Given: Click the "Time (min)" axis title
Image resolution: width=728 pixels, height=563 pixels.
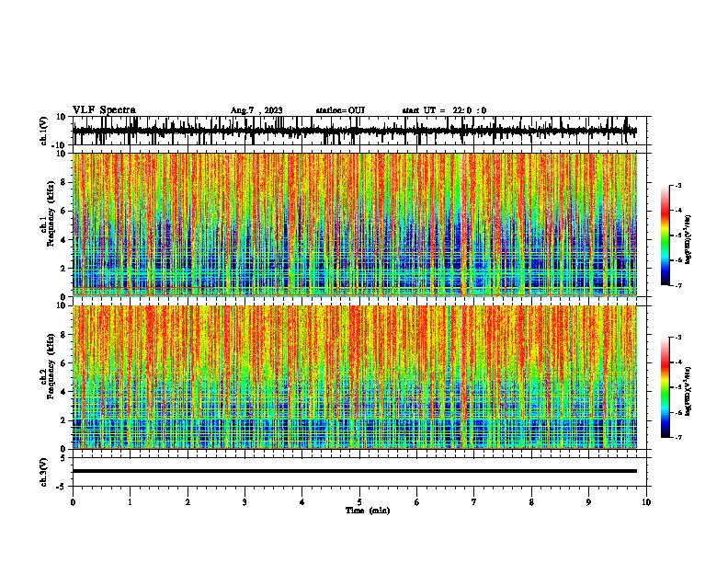Looking at the screenshot, I should [368, 511].
